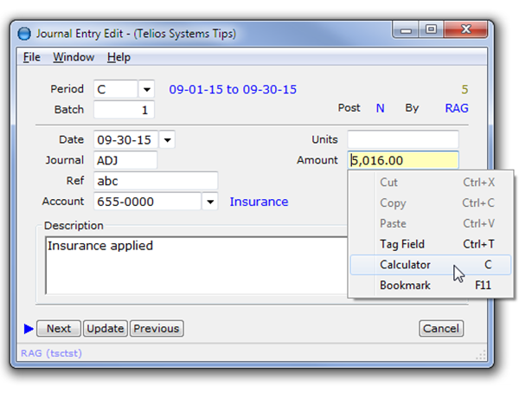Open the File menu
Screen dimensions: 532x393
(32, 57)
